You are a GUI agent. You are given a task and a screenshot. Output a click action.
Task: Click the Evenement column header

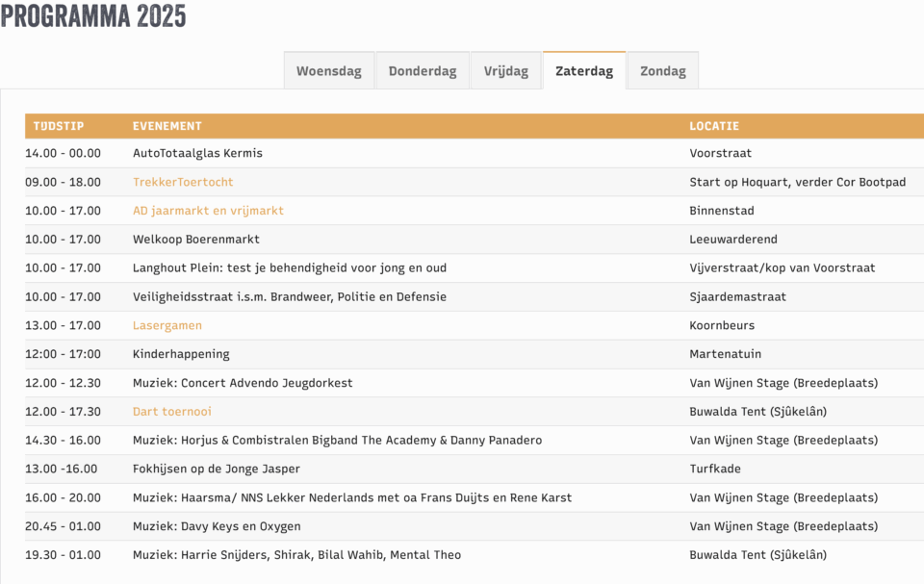click(x=167, y=126)
